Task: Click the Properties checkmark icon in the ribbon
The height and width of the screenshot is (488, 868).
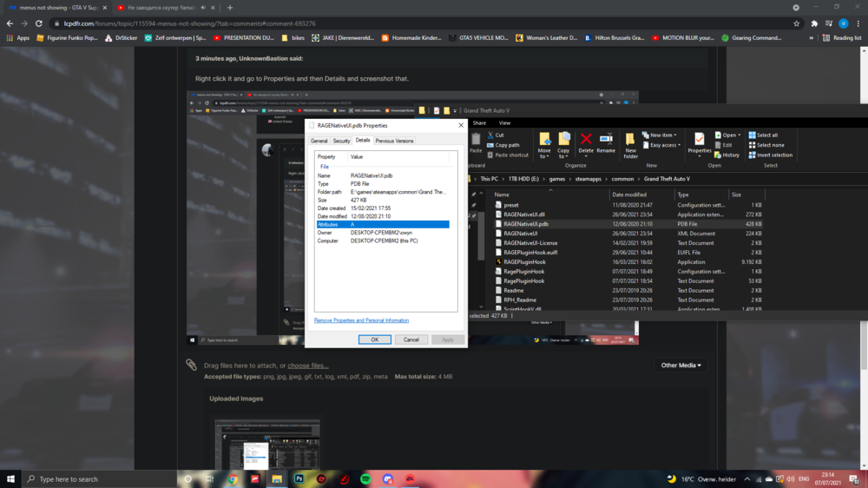Action: coord(699,138)
